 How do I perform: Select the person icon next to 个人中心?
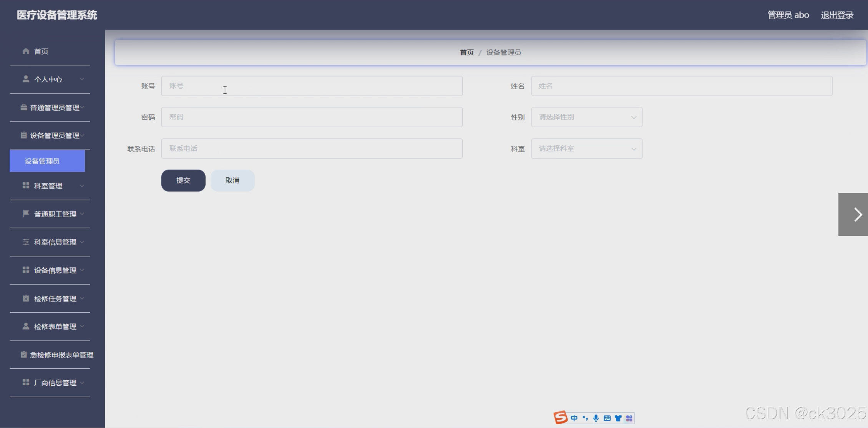[26, 79]
